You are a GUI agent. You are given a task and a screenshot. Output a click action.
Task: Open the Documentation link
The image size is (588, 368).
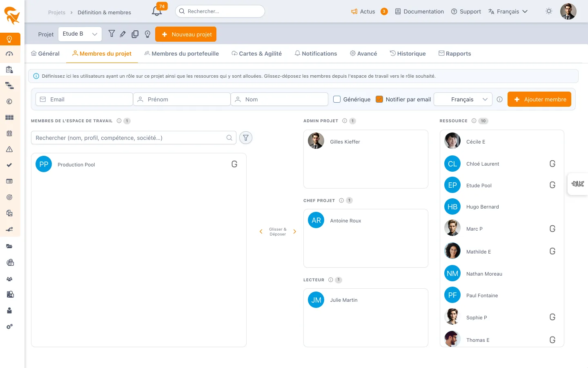[x=419, y=11]
